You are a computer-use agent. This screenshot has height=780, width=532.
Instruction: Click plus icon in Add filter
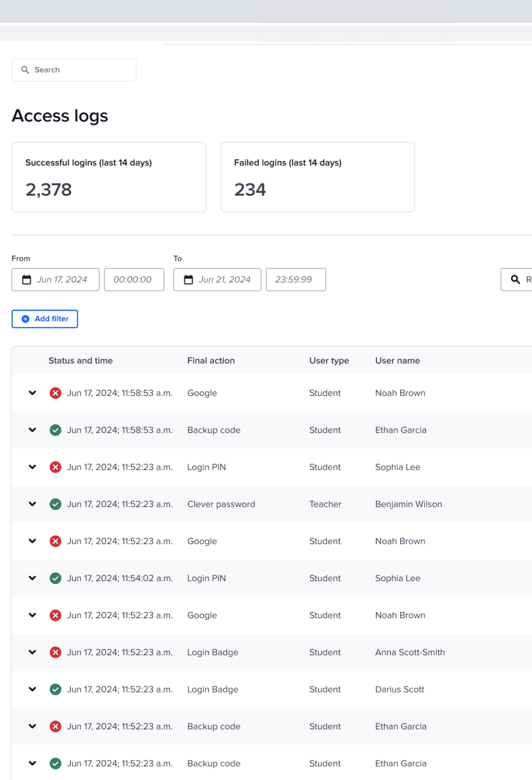click(x=25, y=319)
